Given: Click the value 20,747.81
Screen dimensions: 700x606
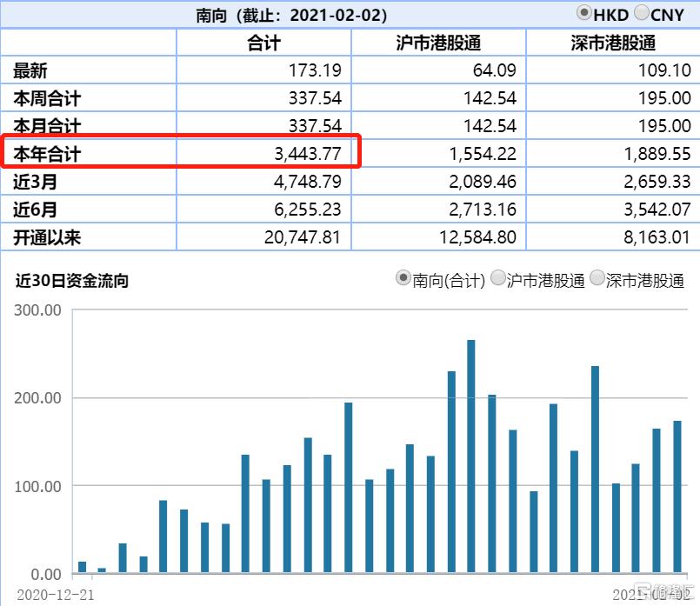Looking at the screenshot, I should click(x=303, y=237).
